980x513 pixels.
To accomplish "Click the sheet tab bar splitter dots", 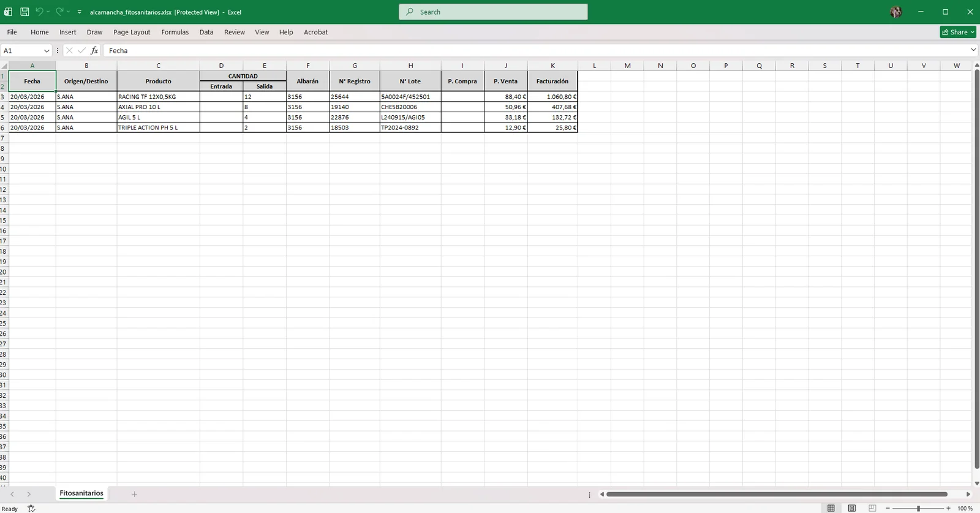I will coord(589,494).
